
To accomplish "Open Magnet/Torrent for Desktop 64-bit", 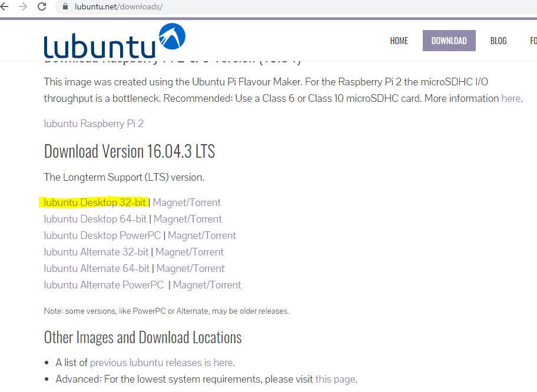I will pyautogui.click(x=188, y=219).
